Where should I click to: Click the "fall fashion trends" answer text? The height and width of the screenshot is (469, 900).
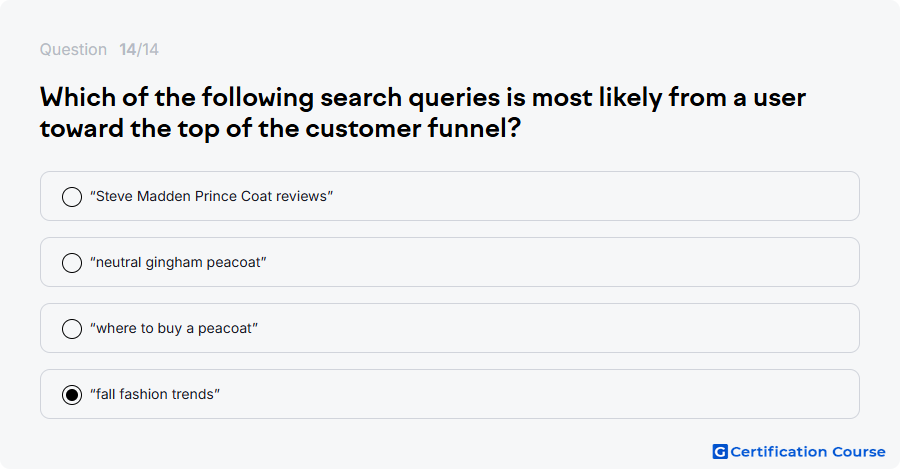155,394
